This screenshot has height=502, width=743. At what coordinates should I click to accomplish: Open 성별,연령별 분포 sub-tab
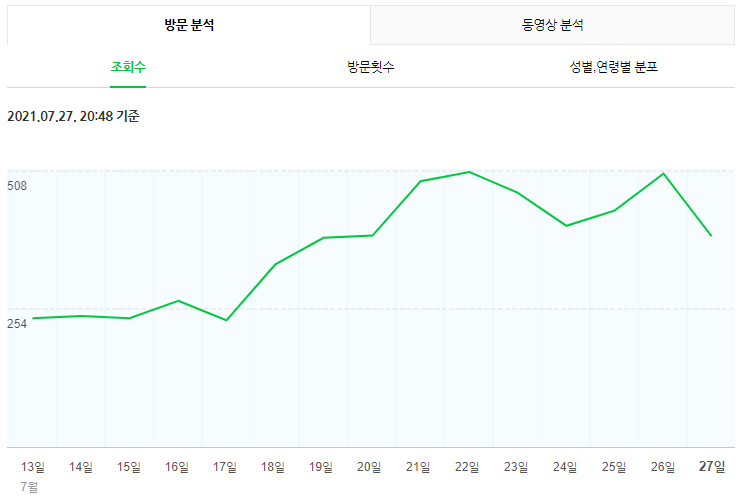(x=614, y=67)
